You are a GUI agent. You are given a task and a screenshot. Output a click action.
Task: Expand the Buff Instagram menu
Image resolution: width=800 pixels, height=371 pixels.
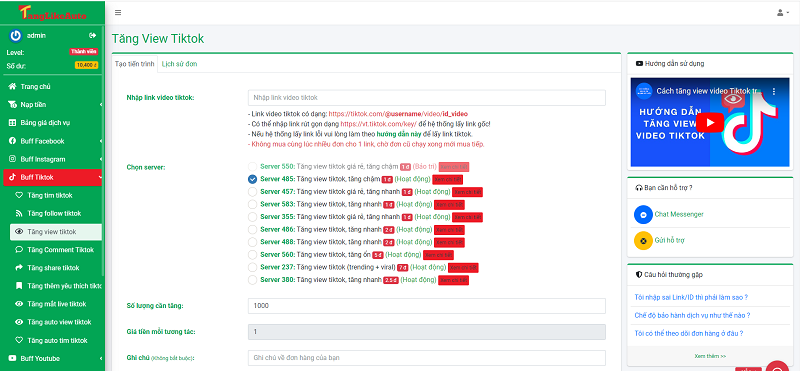(53, 159)
